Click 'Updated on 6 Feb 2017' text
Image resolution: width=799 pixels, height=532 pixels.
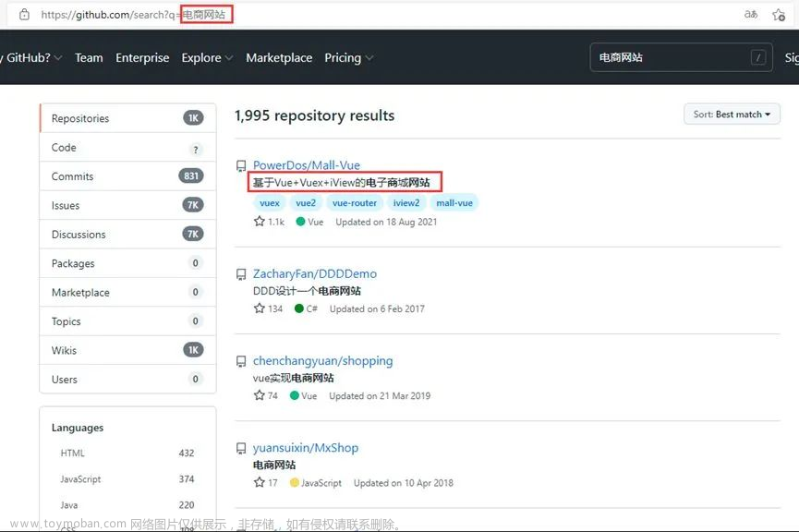click(x=377, y=308)
